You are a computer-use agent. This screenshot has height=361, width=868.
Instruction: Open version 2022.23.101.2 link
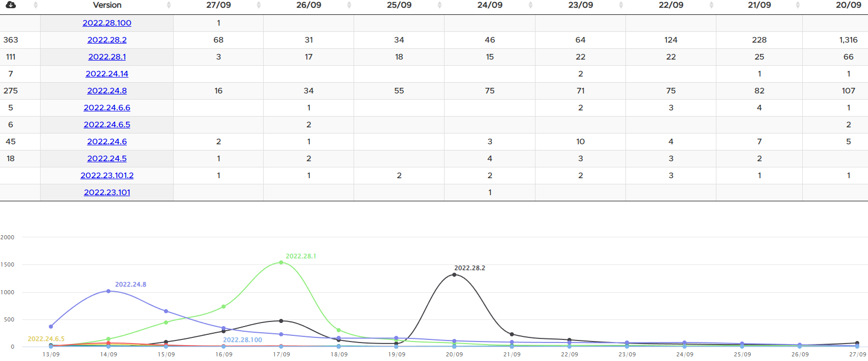tap(107, 176)
